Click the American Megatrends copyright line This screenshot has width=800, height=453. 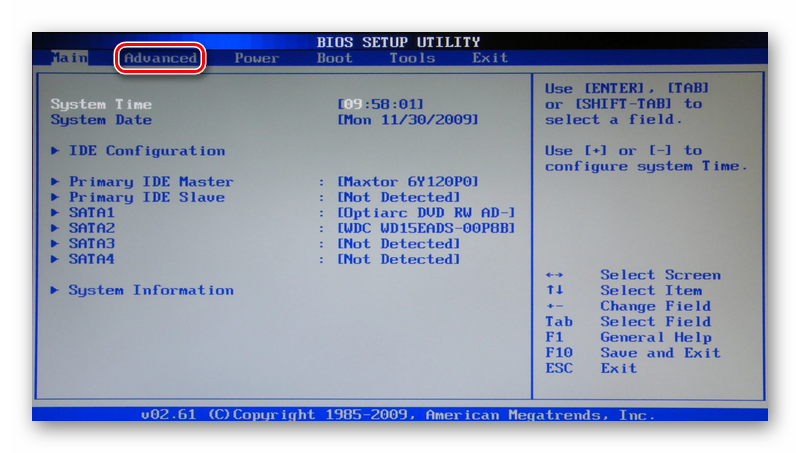[x=398, y=415]
